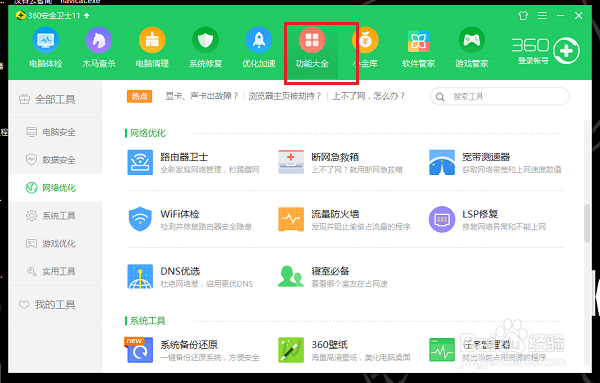Select 游戏优化 category in sidebar
The image size is (600, 383).
(55, 244)
